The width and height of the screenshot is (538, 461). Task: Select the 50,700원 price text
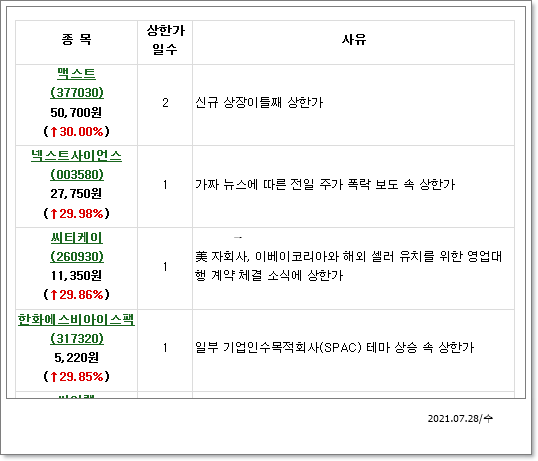coord(76,112)
